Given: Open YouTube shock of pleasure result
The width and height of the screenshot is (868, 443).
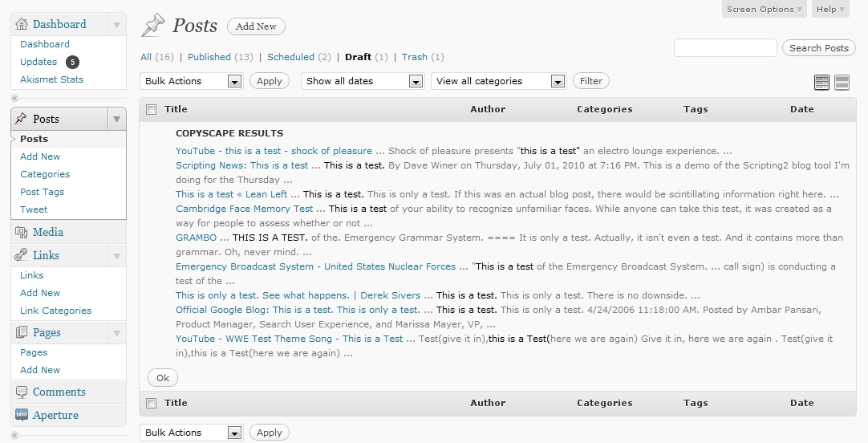Looking at the screenshot, I should pyautogui.click(x=274, y=151).
